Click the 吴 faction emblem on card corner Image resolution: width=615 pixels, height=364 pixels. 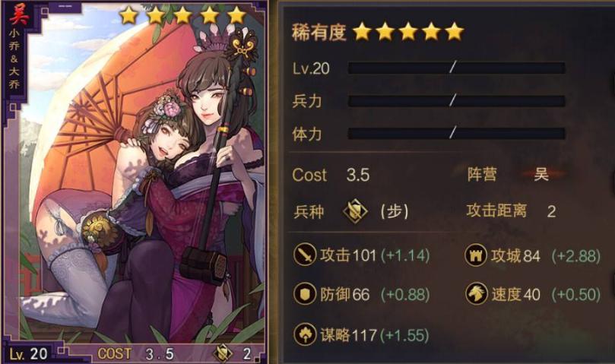(18, 14)
